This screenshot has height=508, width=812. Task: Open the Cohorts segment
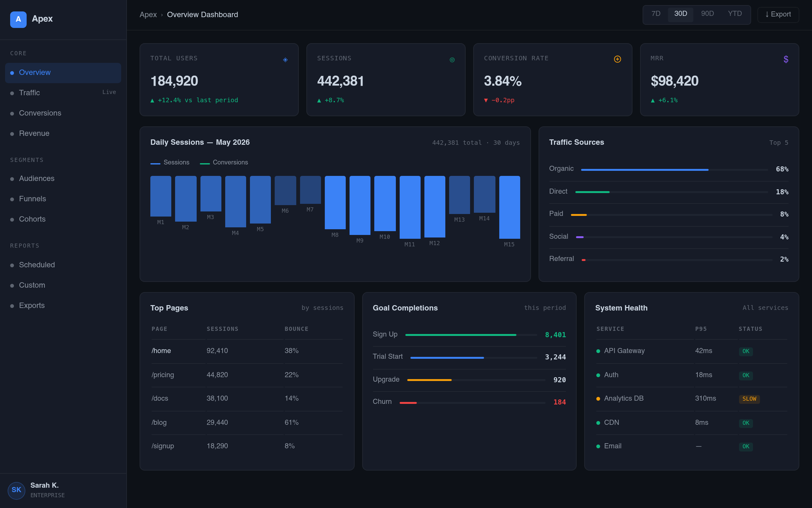63,219
